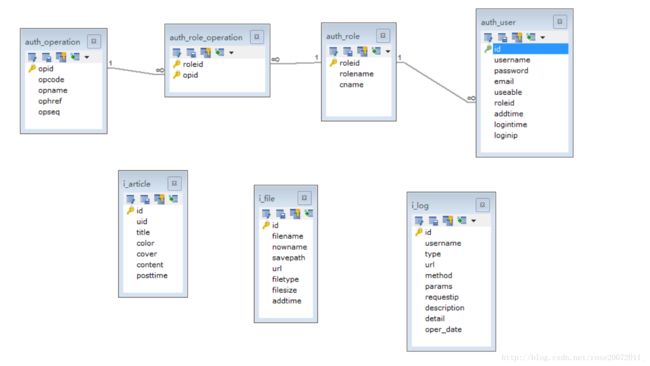Click second toolbar icon in auth_user table
650x366 pixels.
(x=502, y=37)
